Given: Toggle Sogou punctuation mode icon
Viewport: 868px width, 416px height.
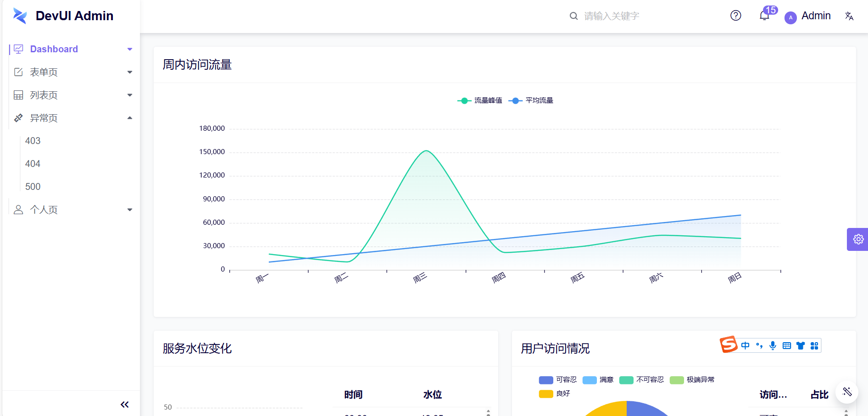Looking at the screenshot, I should [x=759, y=345].
